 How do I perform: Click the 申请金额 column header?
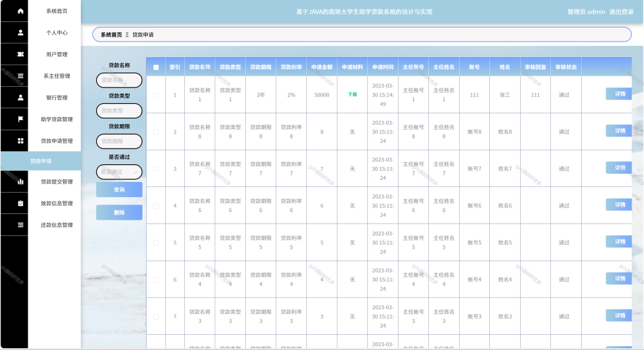322,67
